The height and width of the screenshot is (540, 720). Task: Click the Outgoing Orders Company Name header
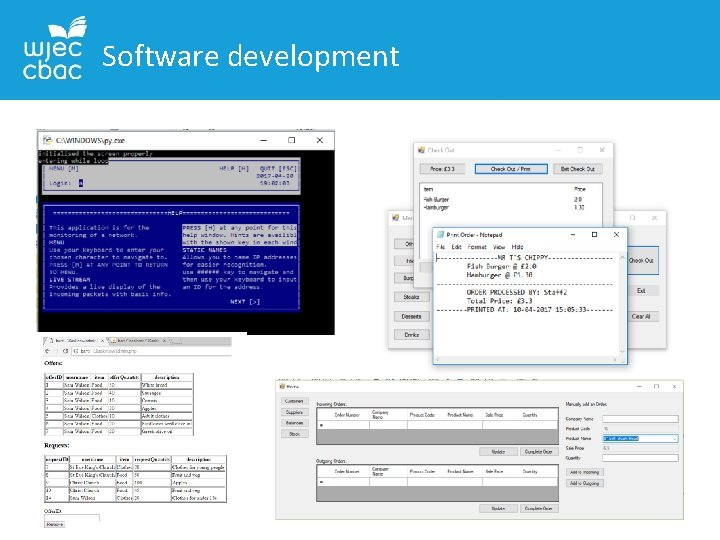tap(380, 471)
